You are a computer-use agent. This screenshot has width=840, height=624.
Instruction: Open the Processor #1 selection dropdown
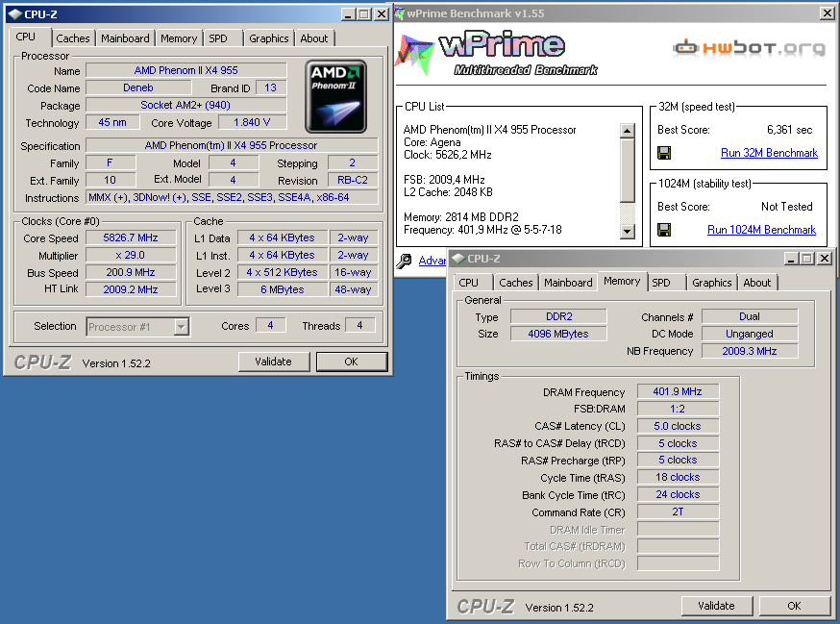(183, 327)
